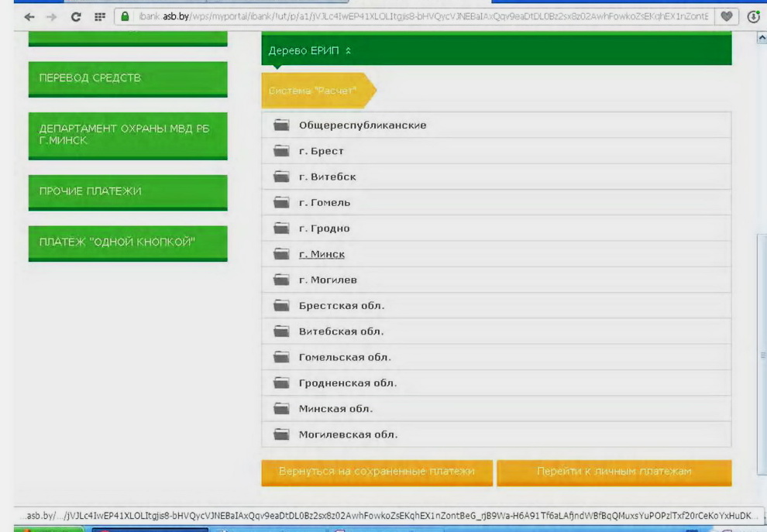Open the browser apps grid icon
The width and height of the screenshot is (767, 532).
point(99,16)
